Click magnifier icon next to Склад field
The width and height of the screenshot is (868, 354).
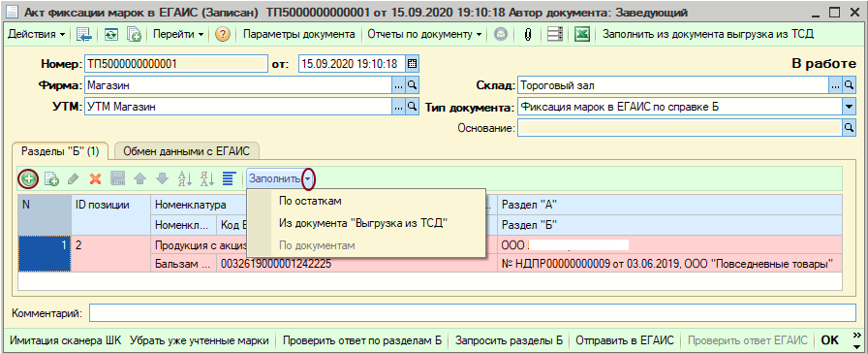pyautogui.click(x=849, y=85)
